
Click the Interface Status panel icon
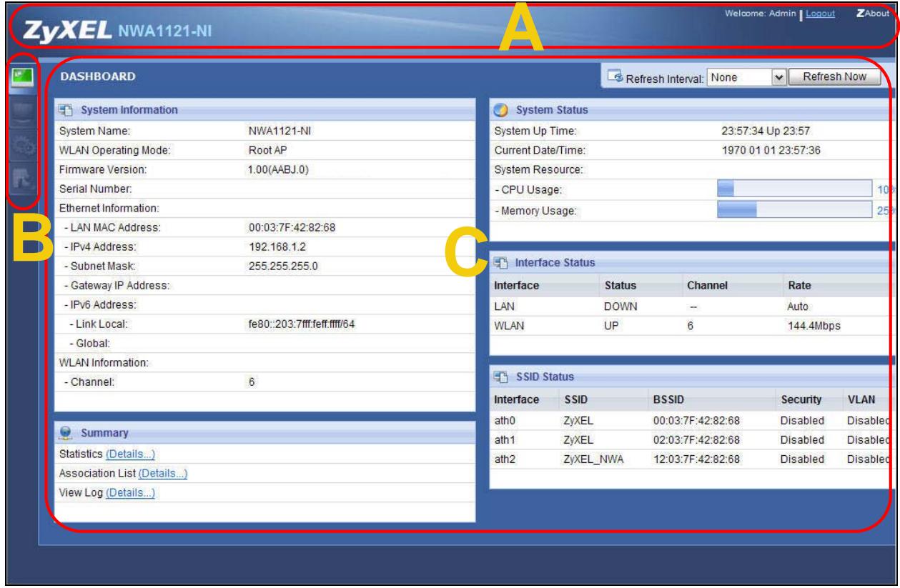point(502,263)
